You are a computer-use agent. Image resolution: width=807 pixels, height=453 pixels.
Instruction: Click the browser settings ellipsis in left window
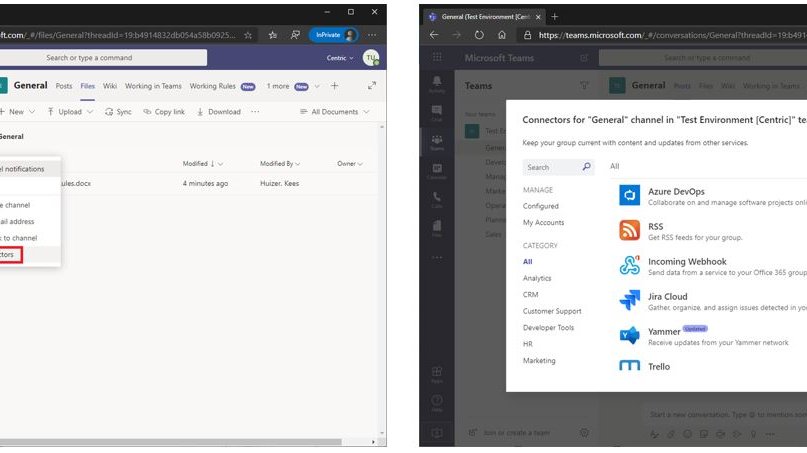pyautogui.click(x=372, y=35)
